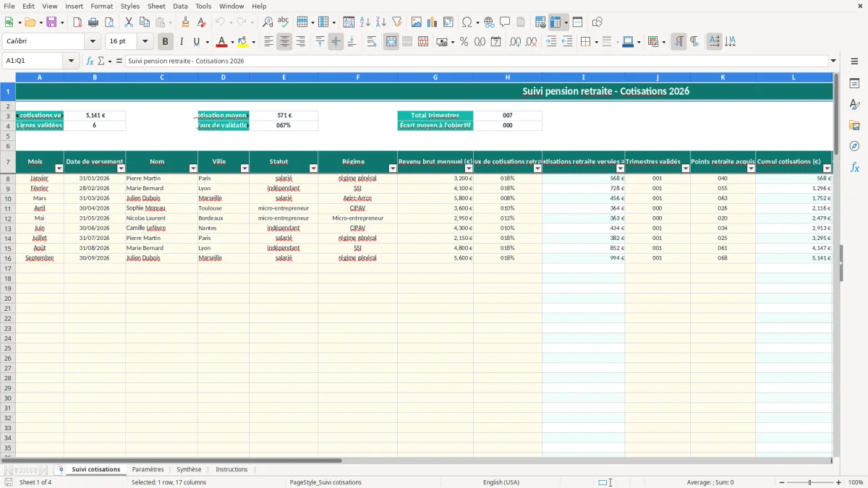The height and width of the screenshot is (488, 868).
Task: Open Print Preview from toolbar
Action: 109,22
